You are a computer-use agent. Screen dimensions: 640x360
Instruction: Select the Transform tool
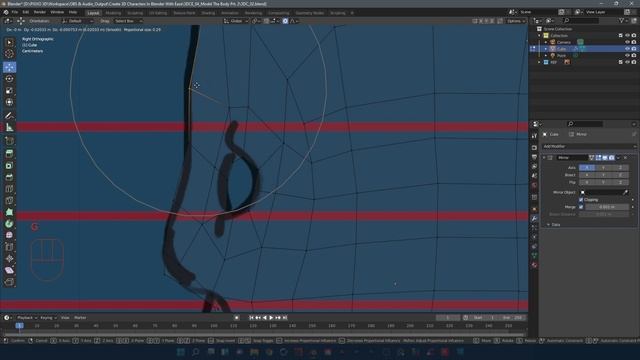[x=9, y=102]
